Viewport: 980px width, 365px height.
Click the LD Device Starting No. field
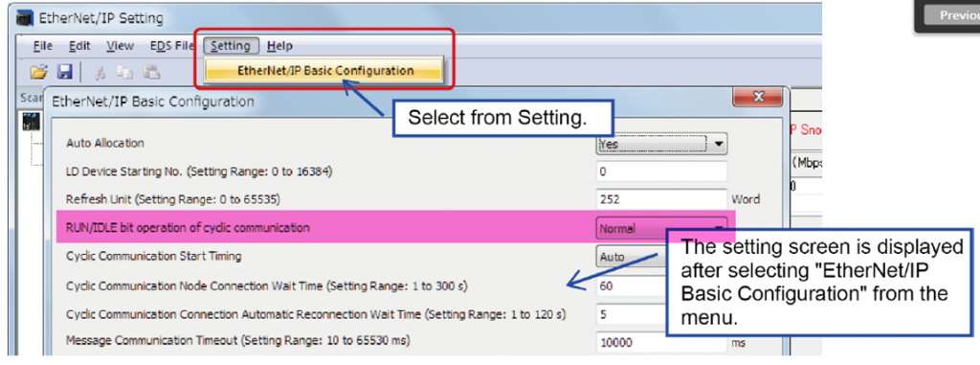(x=661, y=171)
